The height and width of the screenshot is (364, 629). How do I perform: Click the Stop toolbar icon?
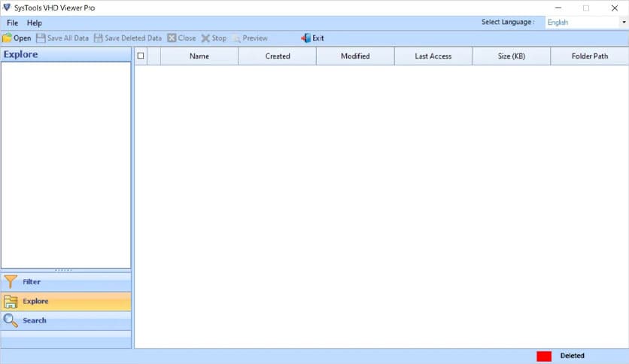[205, 38]
